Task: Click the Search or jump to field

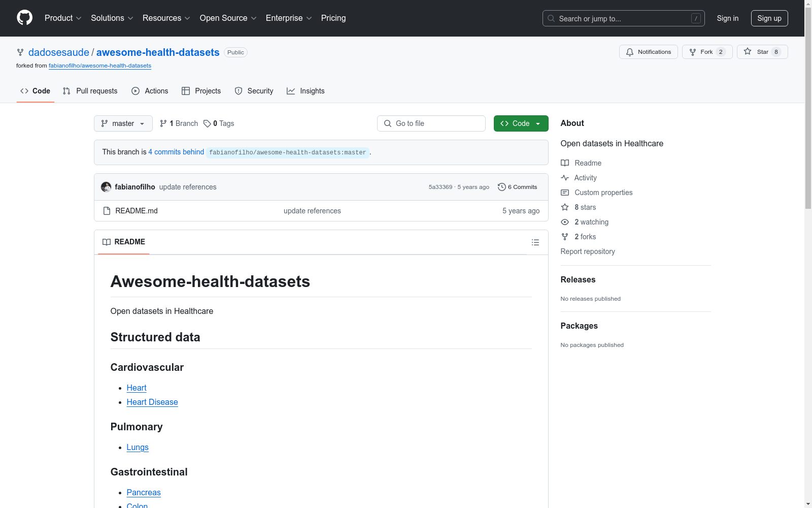Action: [x=623, y=18]
